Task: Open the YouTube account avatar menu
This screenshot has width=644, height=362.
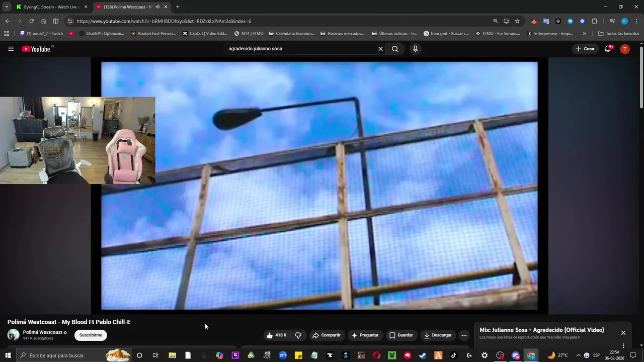Action: tap(625, 49)
